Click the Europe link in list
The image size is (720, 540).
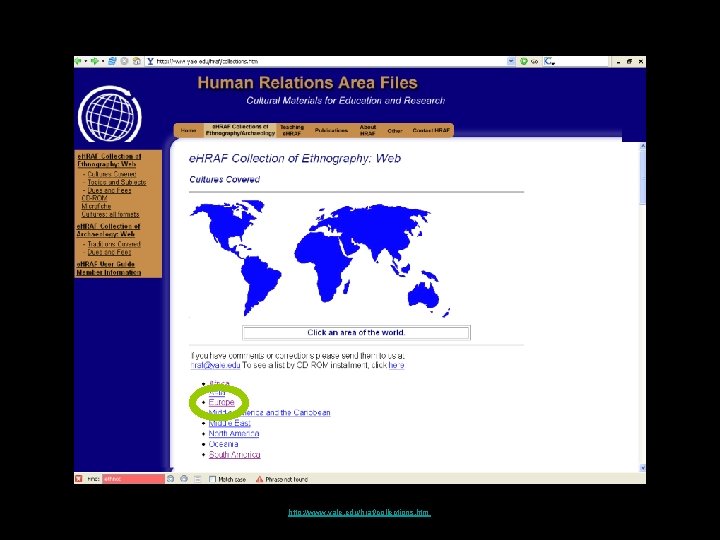pyautogui.click(x=221, y=402)
